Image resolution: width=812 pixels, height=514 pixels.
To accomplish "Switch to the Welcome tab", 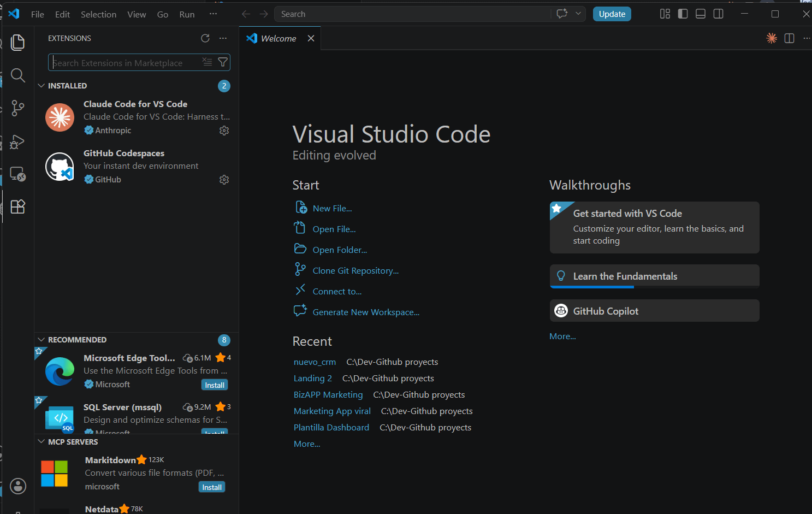I will pyautogui.click(x=280, y=38).
